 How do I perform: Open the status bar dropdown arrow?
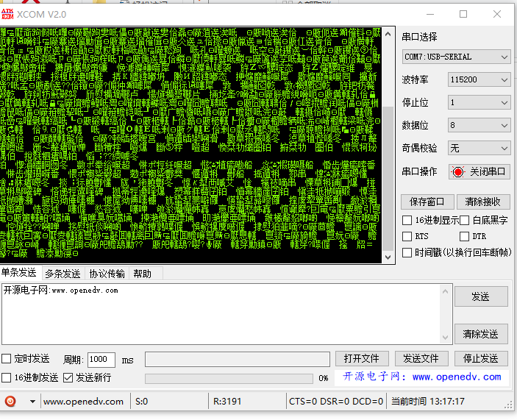click(32, 401)
